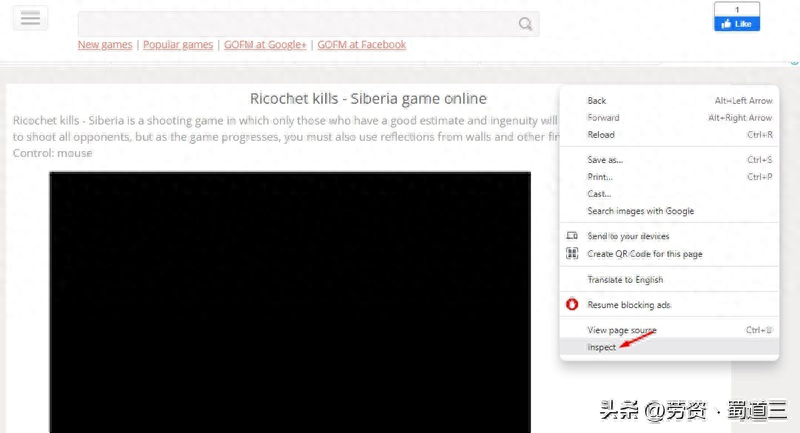
Task: Choose Print... in the context menu
Action: pos(600,177)
